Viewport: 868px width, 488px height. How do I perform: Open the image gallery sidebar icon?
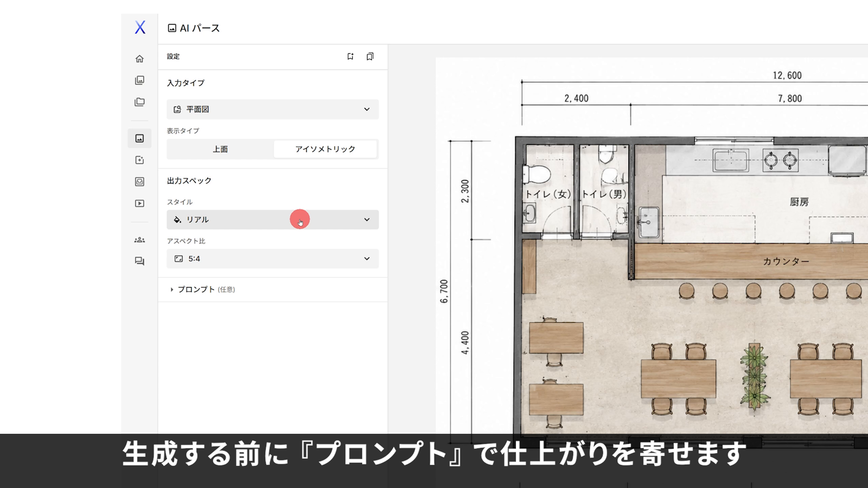139,80
